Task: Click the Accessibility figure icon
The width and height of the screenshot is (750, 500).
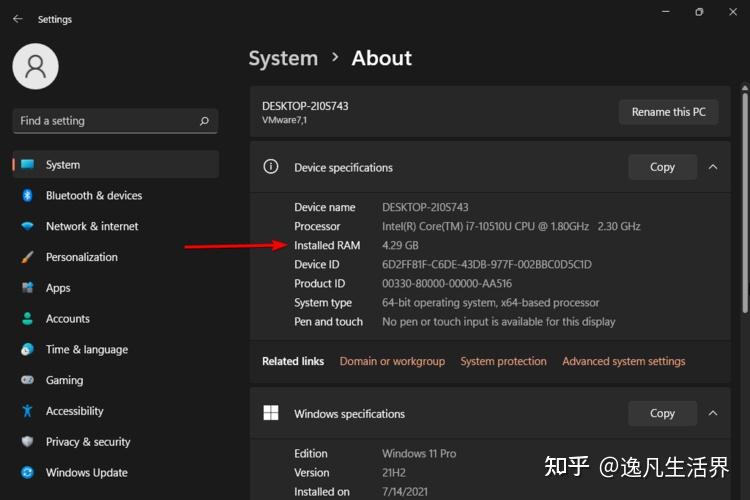Action: [27, 411]
